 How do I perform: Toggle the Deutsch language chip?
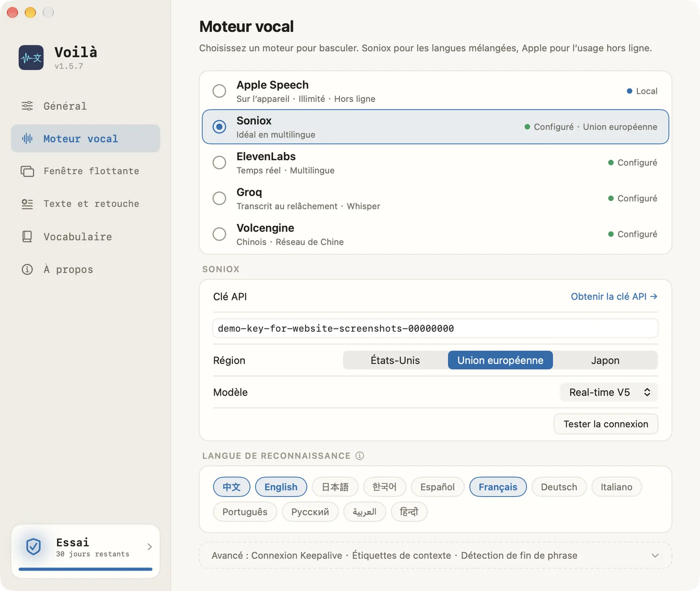coord(559,487)
